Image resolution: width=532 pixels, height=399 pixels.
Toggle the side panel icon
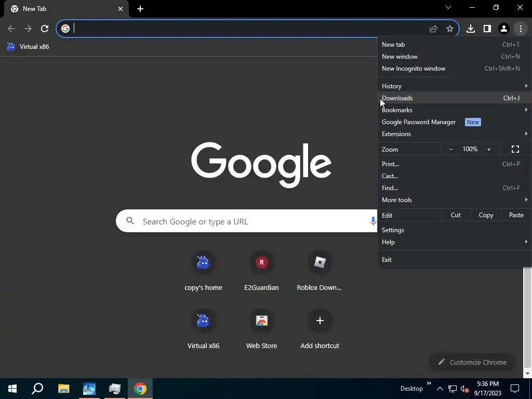pyautogui.click(x=487, y=29)
